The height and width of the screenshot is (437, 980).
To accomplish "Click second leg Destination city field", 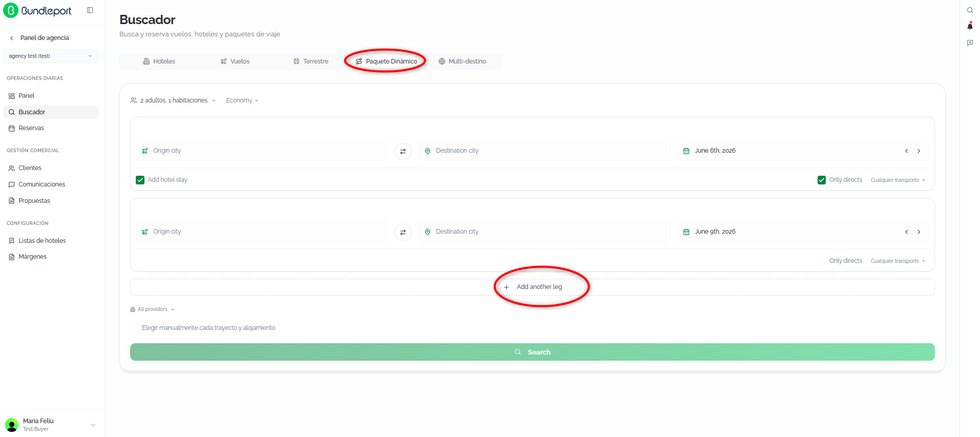I will tap(545, 232).
